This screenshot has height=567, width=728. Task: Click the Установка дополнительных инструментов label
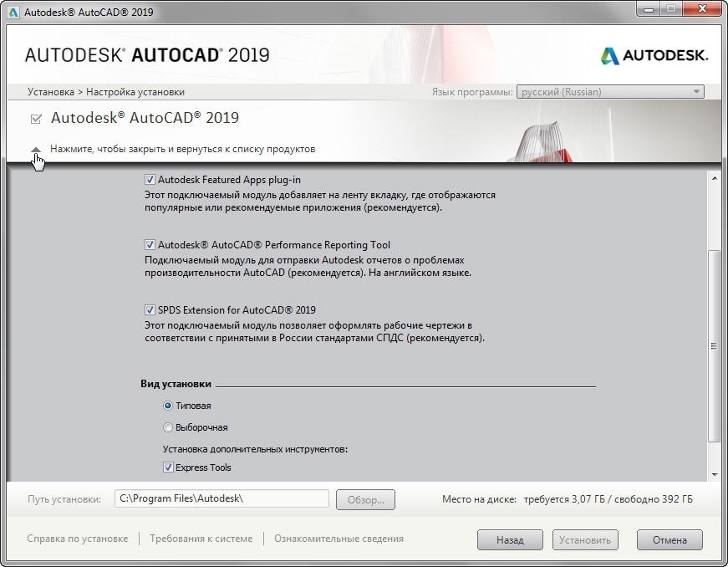coord(255,449)
